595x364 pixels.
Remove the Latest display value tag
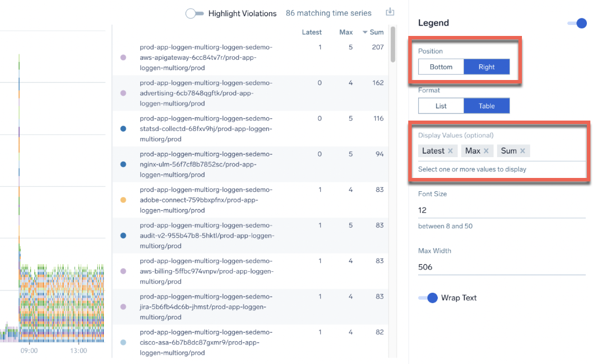pyautogui.click(x=450, y=151)
